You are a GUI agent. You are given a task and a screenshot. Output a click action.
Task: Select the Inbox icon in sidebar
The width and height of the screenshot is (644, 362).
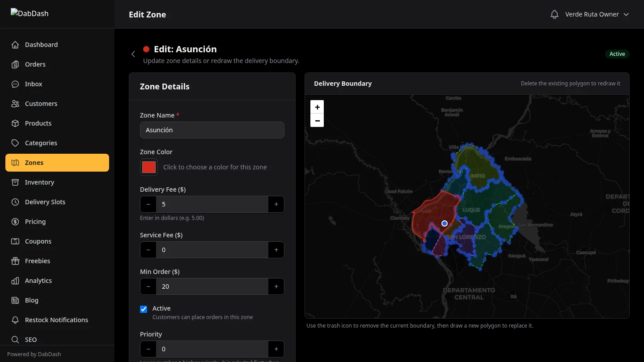pyautogui.click(x=15, y=84)
